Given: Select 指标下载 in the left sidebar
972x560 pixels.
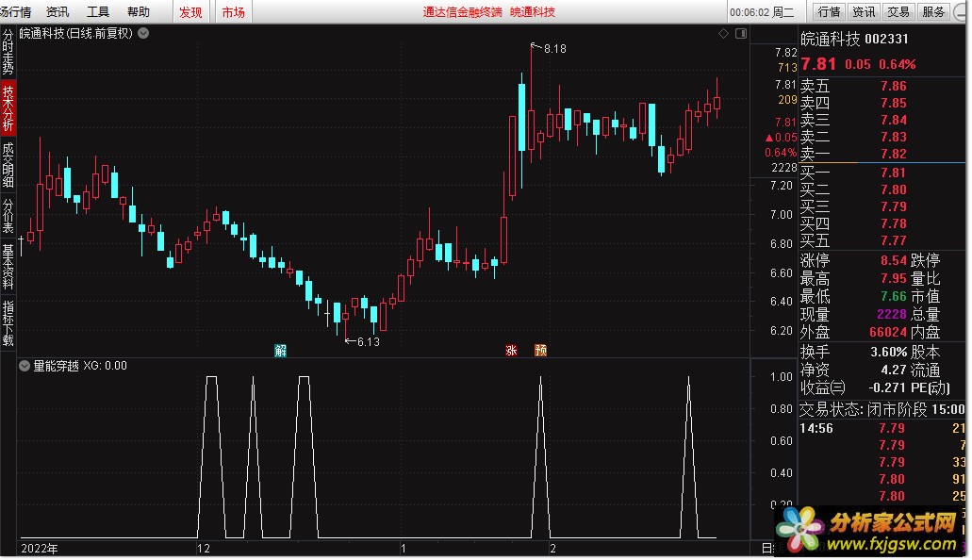Looking at the screenshot, I should click(8, 323).
